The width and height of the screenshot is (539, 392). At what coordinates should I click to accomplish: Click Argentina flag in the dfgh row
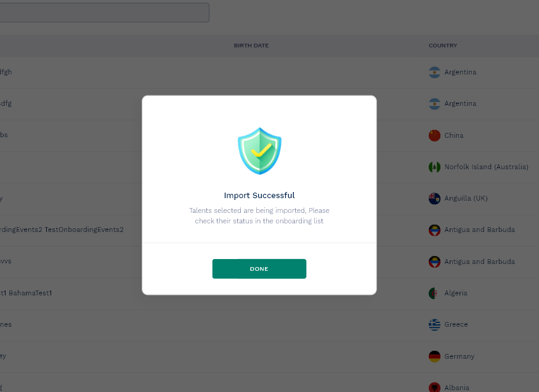[x=435, y=72]
